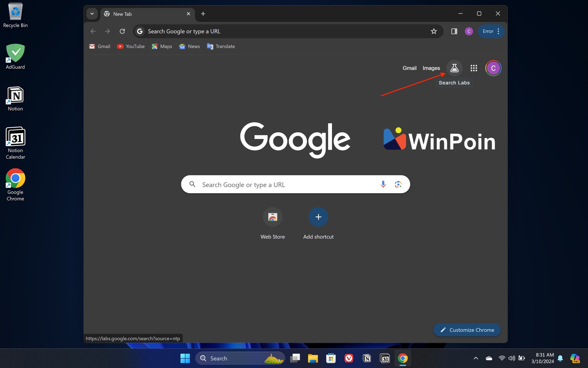Image resolution: width=588 pixels, height=368 pixels.
Task: Click the Add shortcut plus button
Action: click(318, 217)
